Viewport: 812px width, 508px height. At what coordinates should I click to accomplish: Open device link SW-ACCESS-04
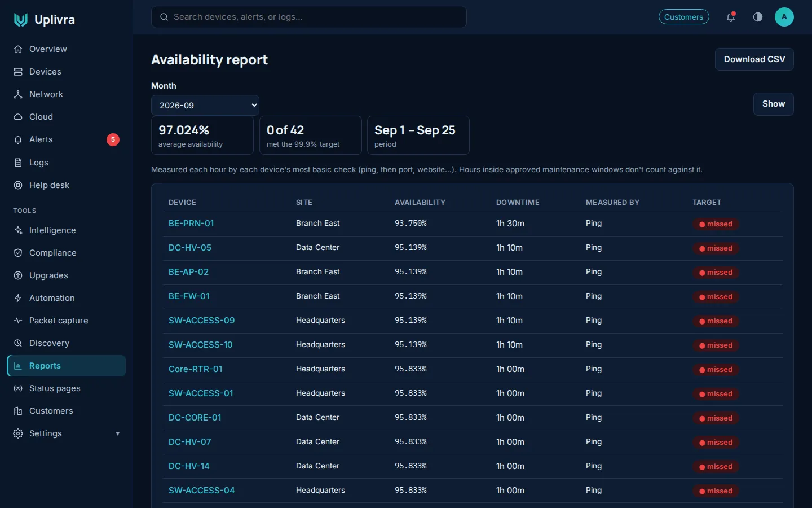coord(201,491)
